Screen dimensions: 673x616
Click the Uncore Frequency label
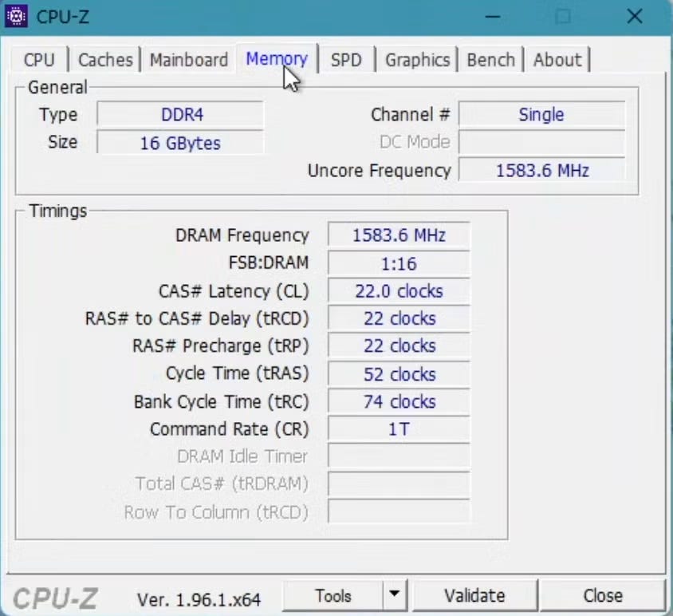pyautogui.click(x=380, y=171)
